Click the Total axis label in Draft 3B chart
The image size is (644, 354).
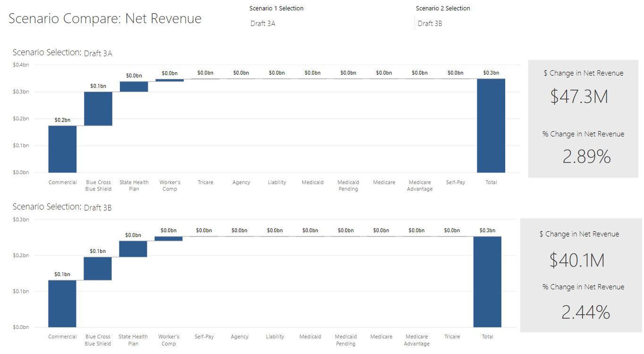click(487, 337)
